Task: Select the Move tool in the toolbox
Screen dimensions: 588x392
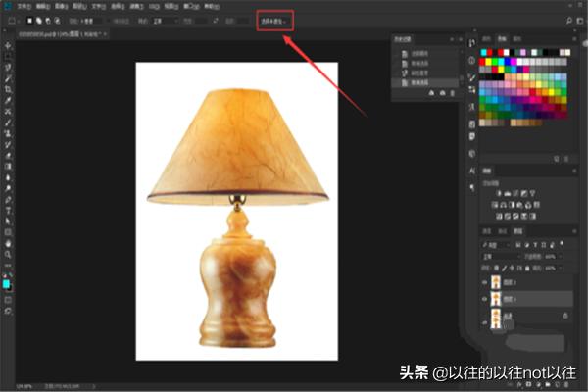Action: [8, 46]
